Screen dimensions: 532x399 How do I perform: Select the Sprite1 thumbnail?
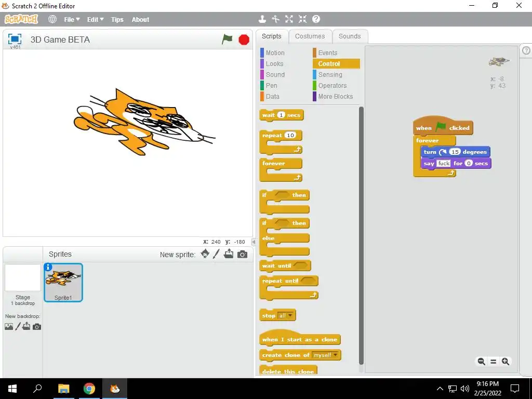(63, 282)
